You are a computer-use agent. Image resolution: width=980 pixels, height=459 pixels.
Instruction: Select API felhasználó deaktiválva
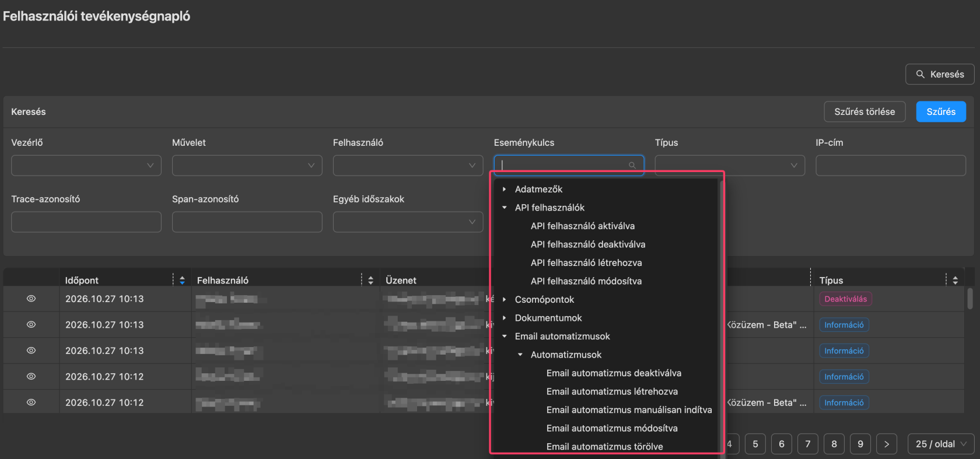click(x=588, y=244)
